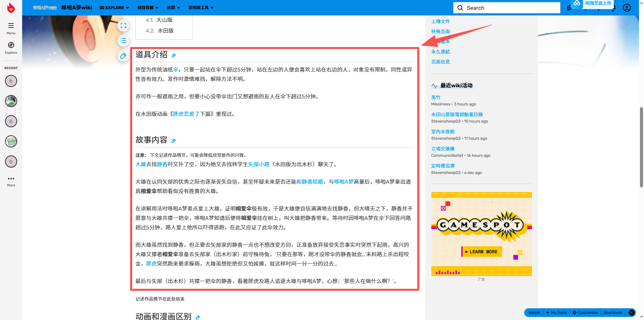
Task: Click the pencil edit icon in floating toolbar
Action: coord(123,56)
